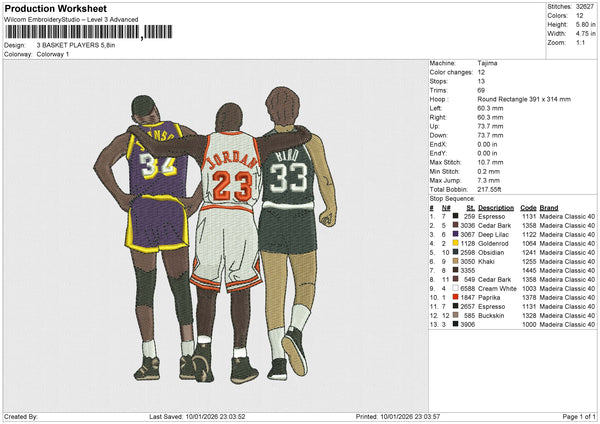Click the 'Brand' column header
The image size is (600, 424).
pyautogui.click(x=549, y=208)
